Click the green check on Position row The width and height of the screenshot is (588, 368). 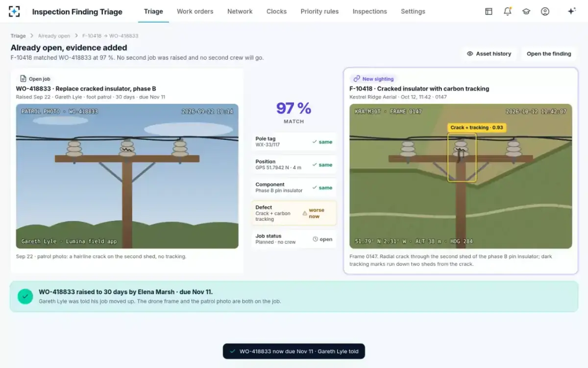315,165
